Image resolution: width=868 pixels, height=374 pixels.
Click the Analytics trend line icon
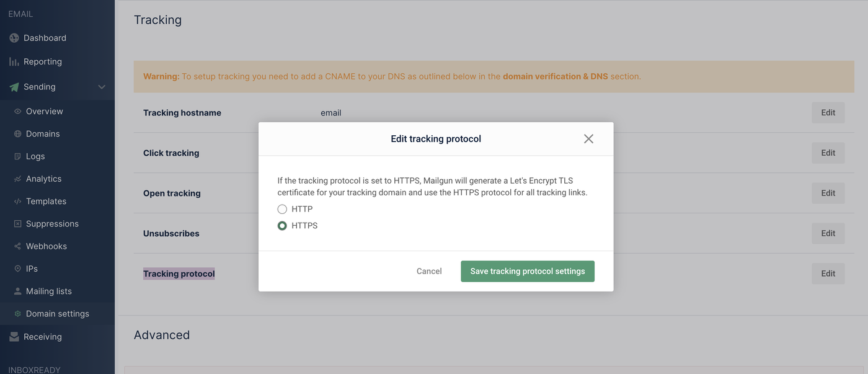coord(18,179)
